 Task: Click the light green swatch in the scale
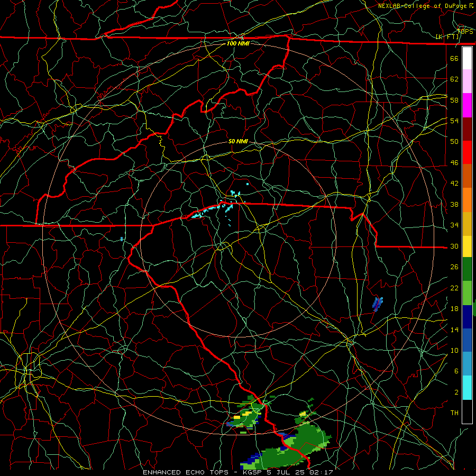[467, 293]
